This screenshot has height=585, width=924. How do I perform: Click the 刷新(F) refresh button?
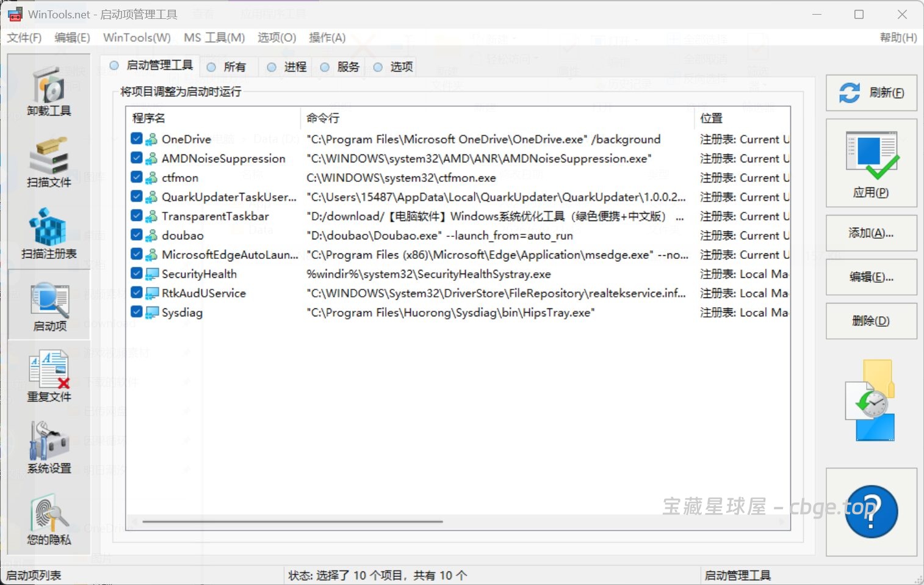[872, 93]
